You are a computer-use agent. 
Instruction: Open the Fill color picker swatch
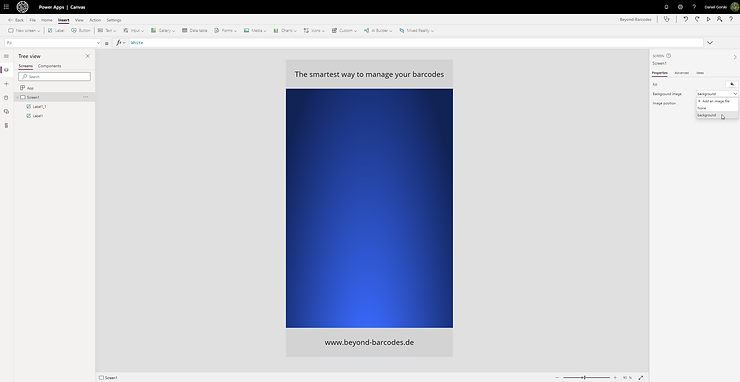732,84
